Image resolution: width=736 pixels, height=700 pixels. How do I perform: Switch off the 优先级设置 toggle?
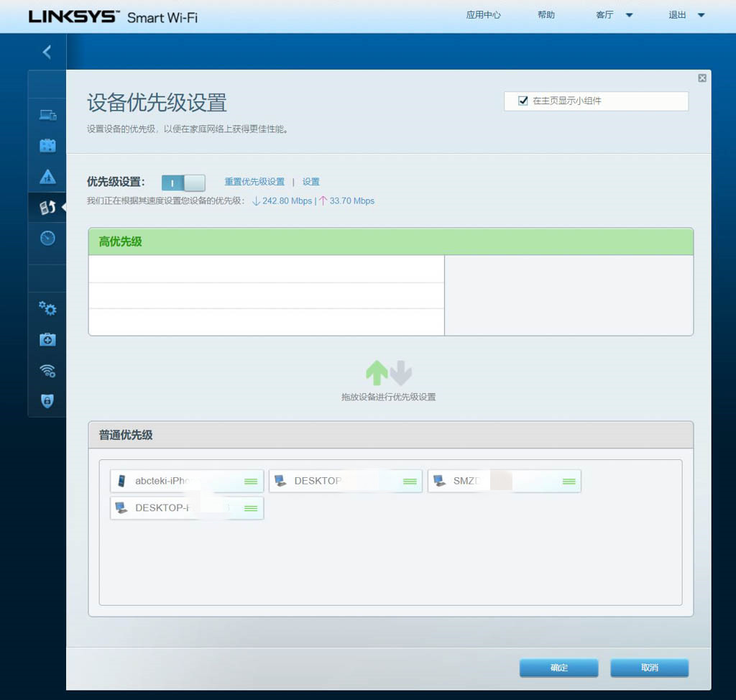tap(183, 183)
